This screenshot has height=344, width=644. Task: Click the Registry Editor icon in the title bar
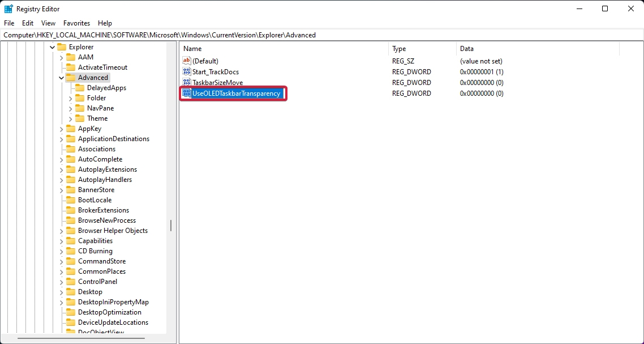coord(8,9)
